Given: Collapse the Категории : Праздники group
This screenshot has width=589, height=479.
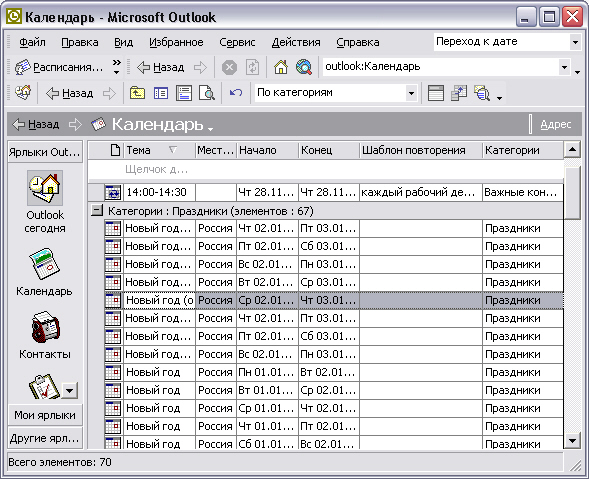Looking at the screenshot, I should coord(97,210).
